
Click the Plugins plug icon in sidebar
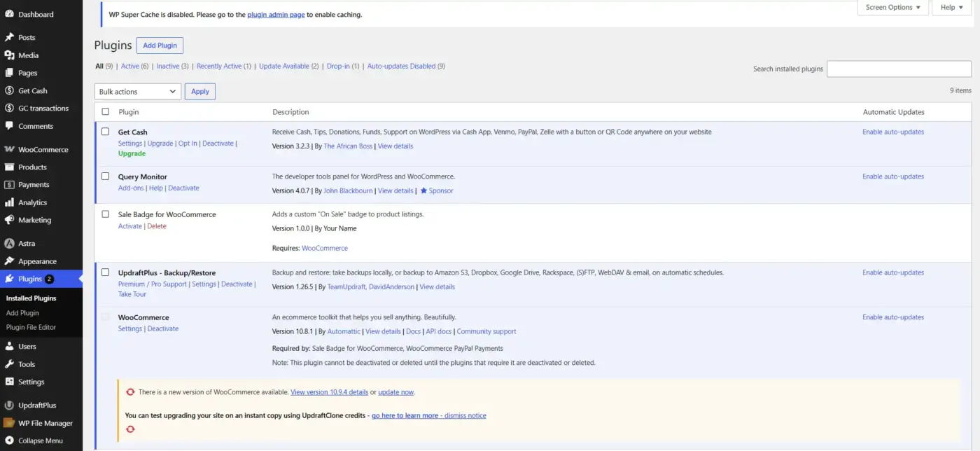(9, 279)
